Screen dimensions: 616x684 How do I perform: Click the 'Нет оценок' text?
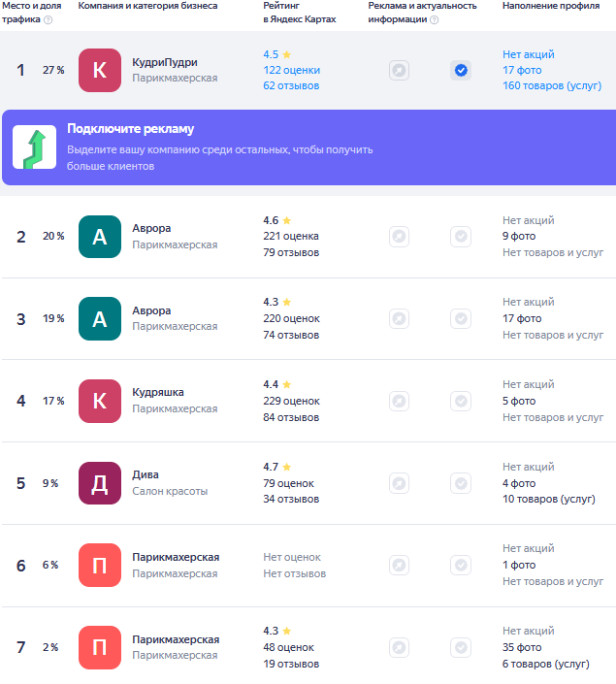point(292,557)
